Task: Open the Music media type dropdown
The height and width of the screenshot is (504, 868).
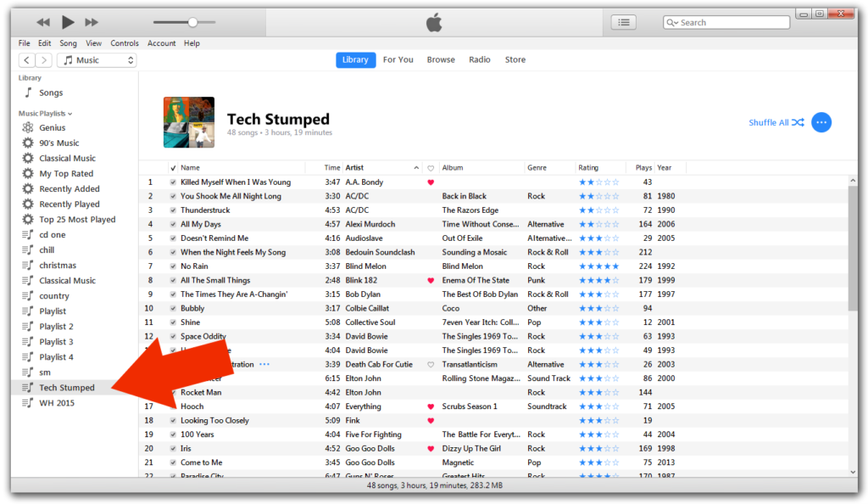Action: point(97,59)
